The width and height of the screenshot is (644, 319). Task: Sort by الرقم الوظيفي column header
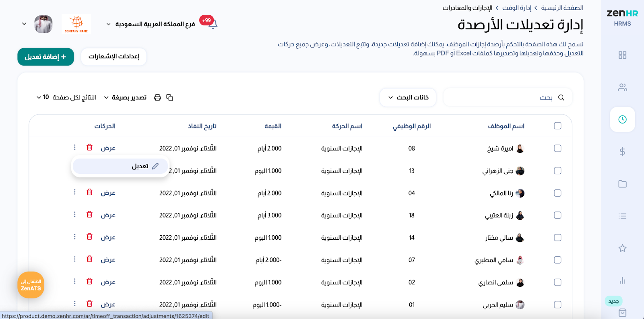click(412, 126)
